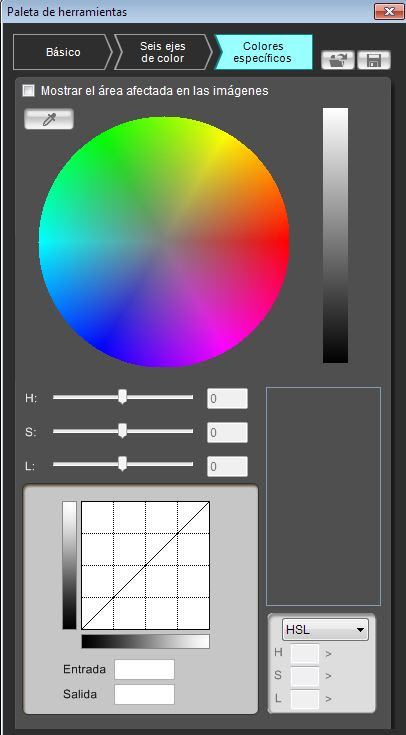Viewport: 406px width, 735px height.
Task: Click the vertical luminance gradient bar
Action: tap(335, 235)
